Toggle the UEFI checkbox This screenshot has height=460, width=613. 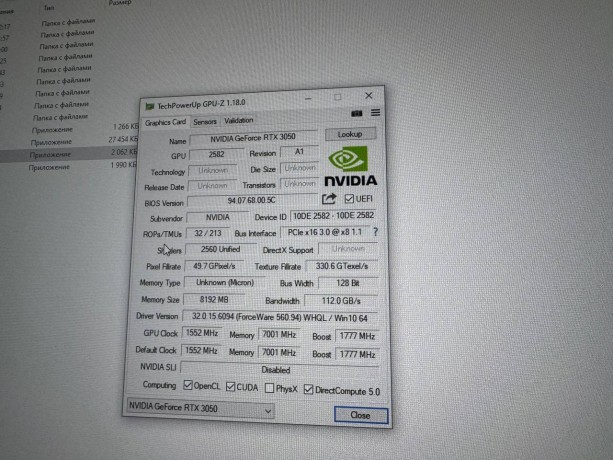pos(349,199)
